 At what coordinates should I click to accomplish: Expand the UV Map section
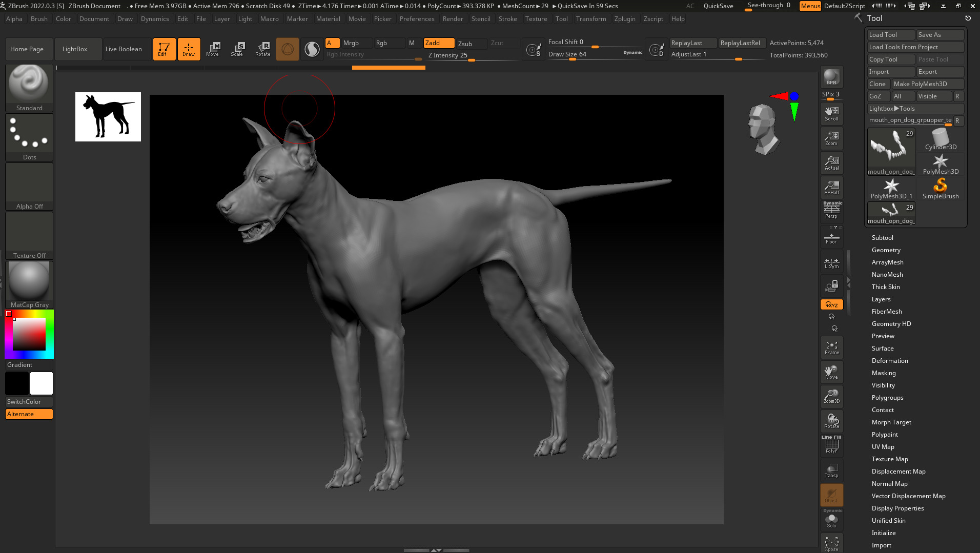883,447
